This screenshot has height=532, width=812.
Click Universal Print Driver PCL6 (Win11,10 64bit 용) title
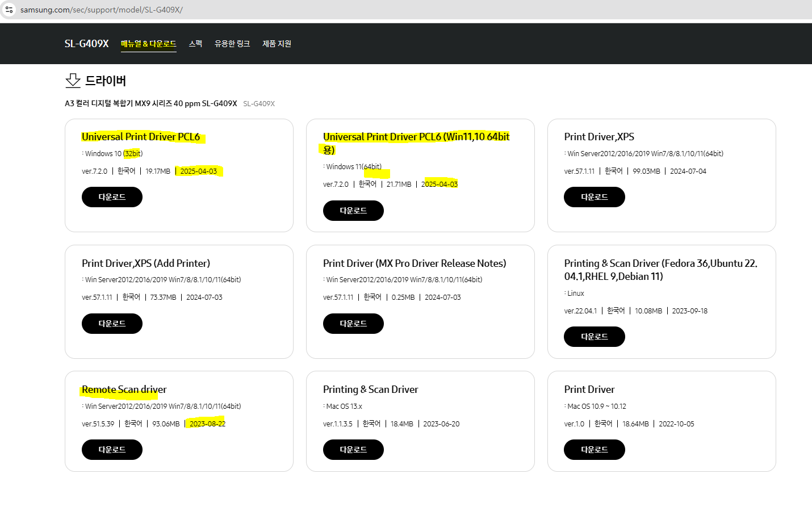[x=416, y=143]
